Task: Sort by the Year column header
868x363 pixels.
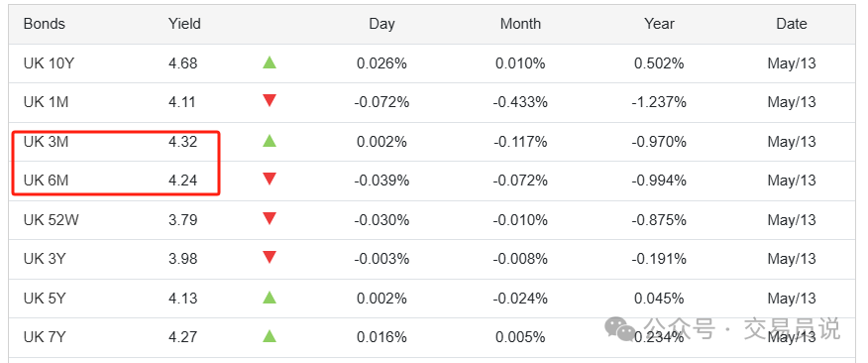Action: (x=659, y=24)
